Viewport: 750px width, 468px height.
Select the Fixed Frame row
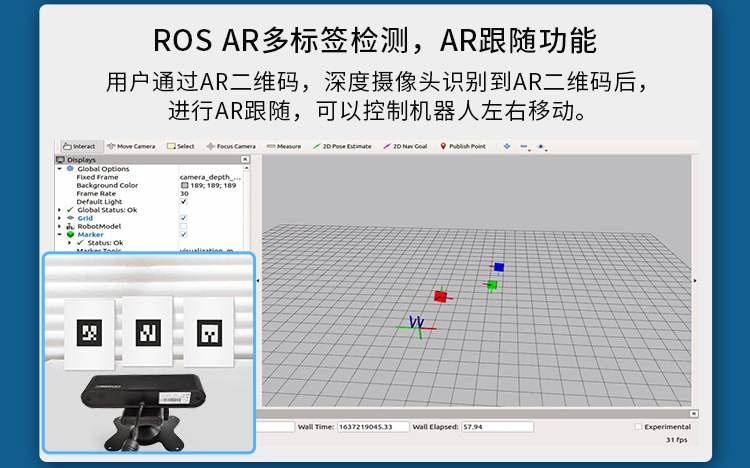(x=150, y=177)
